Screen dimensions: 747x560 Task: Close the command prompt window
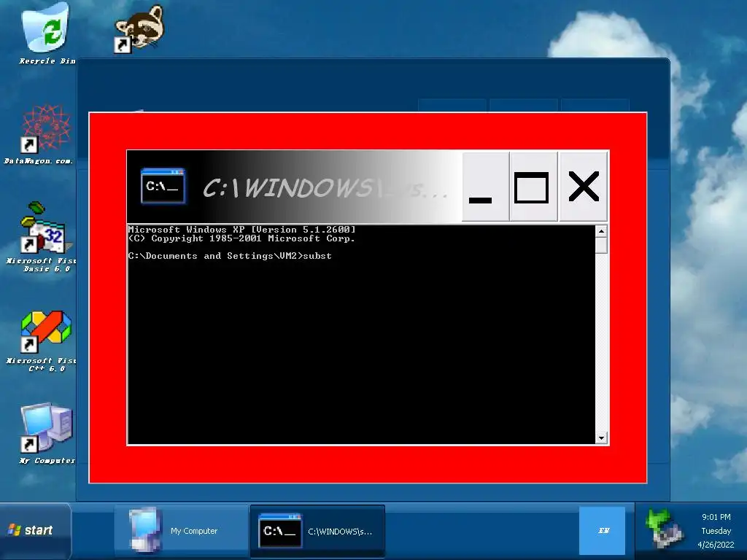pos(583,187)
